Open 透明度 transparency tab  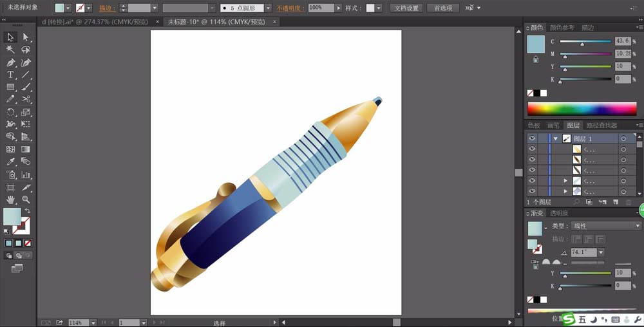pyautogui.click(x=559, y=213)
